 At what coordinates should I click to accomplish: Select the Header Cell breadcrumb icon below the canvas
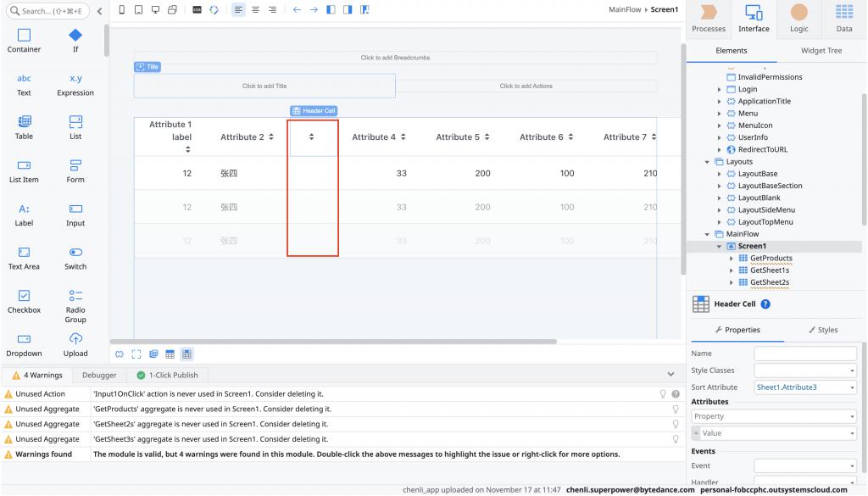186,354
